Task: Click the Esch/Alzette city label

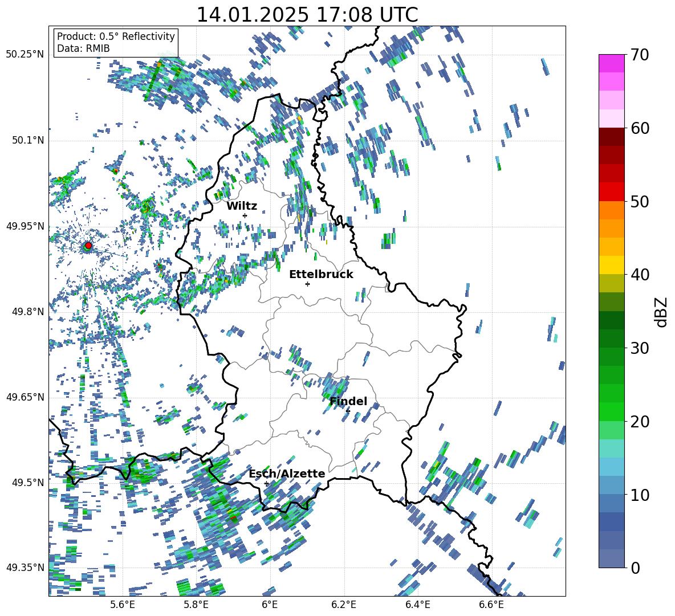Action: pyautogui.click(x=287, y=474)
